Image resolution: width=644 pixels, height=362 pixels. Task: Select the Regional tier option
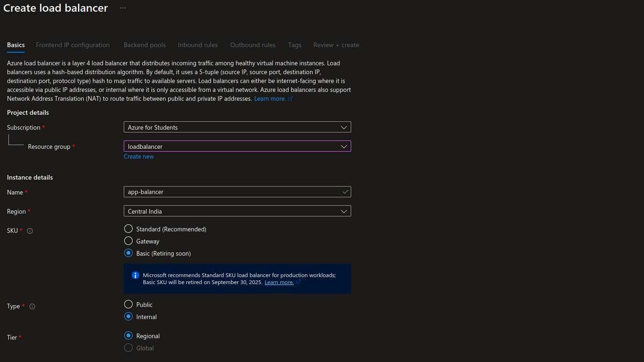pos(128,336)
